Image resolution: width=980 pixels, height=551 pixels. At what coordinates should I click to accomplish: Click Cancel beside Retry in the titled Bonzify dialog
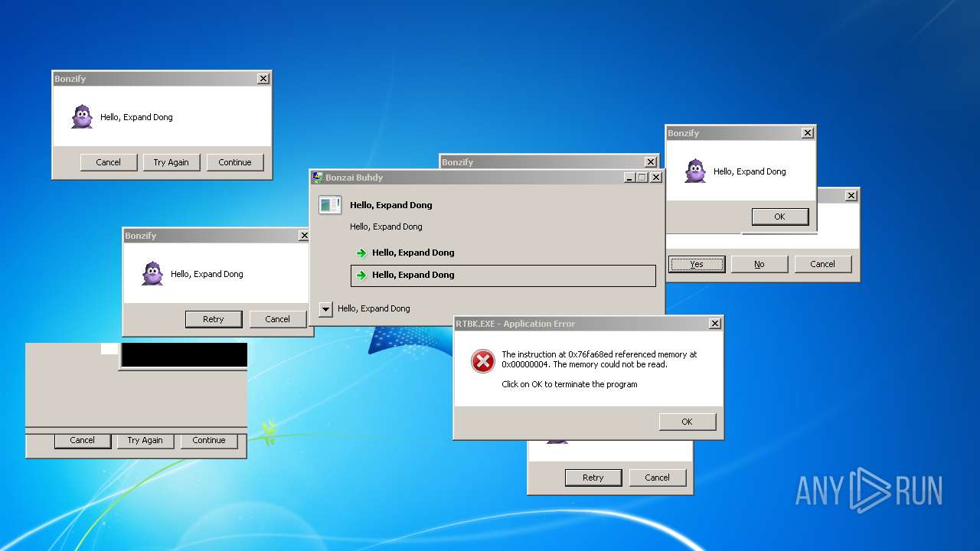(277, 319)
